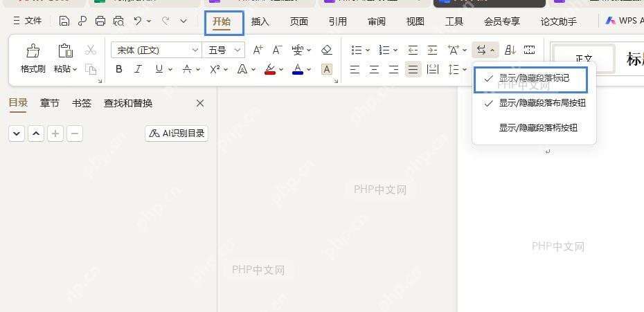Open 会员专享 member tab

502,21
